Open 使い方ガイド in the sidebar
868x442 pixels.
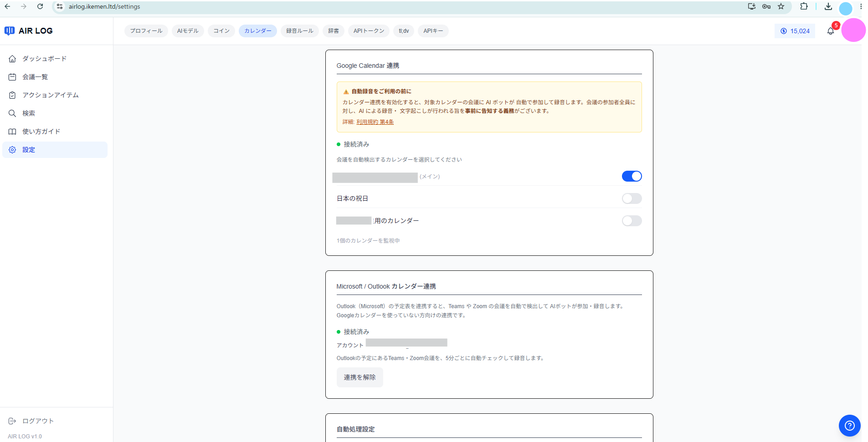point(55,132)
